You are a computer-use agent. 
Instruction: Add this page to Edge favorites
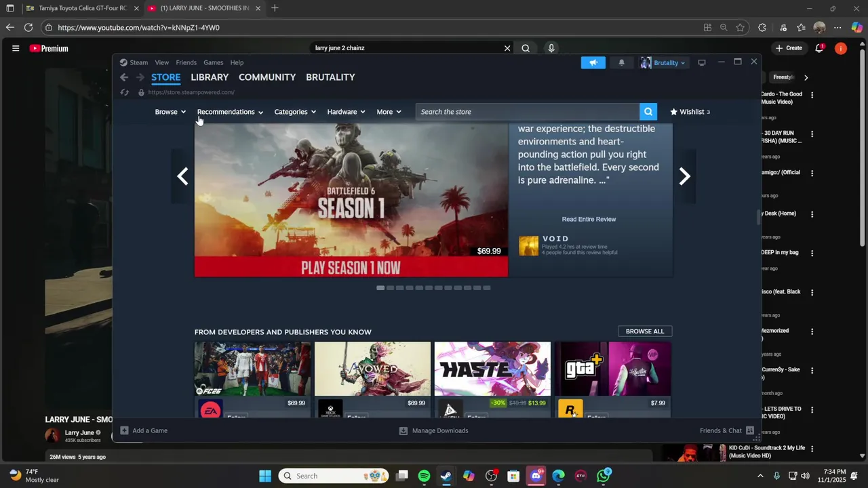pyautogui.click(x=740, y=28)
